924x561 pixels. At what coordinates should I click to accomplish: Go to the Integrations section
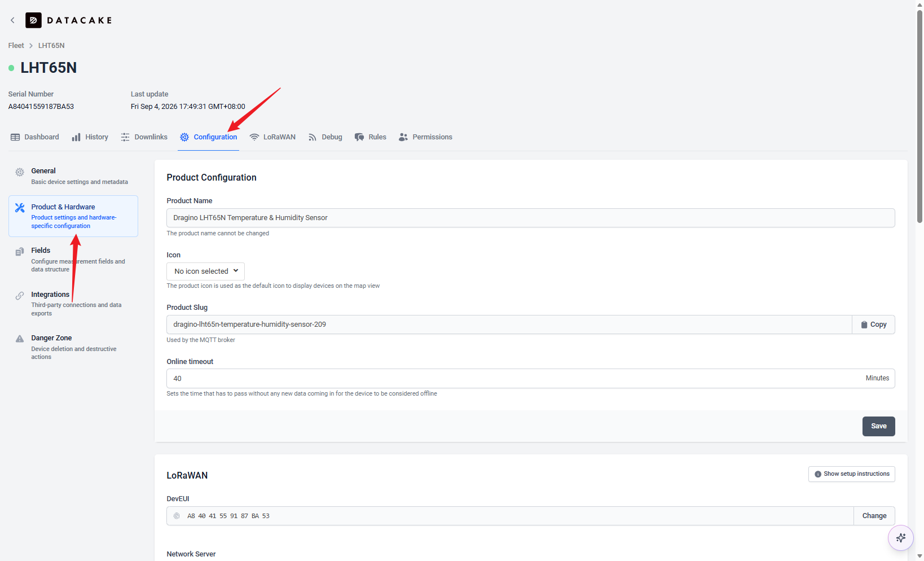pyautogui.click(x=73, y=304)
